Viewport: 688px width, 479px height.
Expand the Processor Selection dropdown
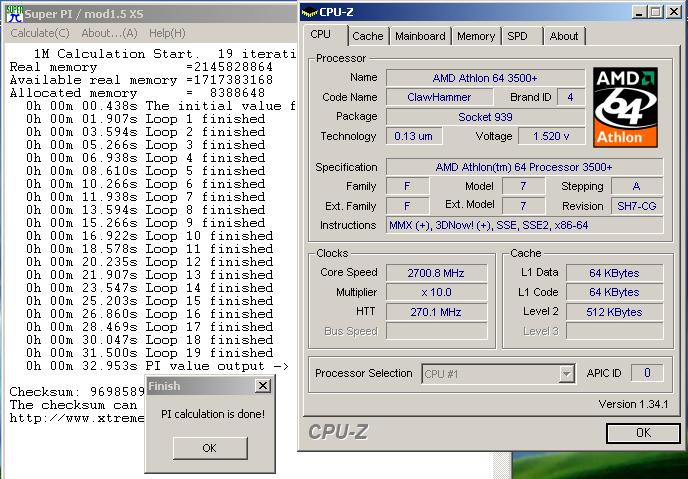pos(566,374)
